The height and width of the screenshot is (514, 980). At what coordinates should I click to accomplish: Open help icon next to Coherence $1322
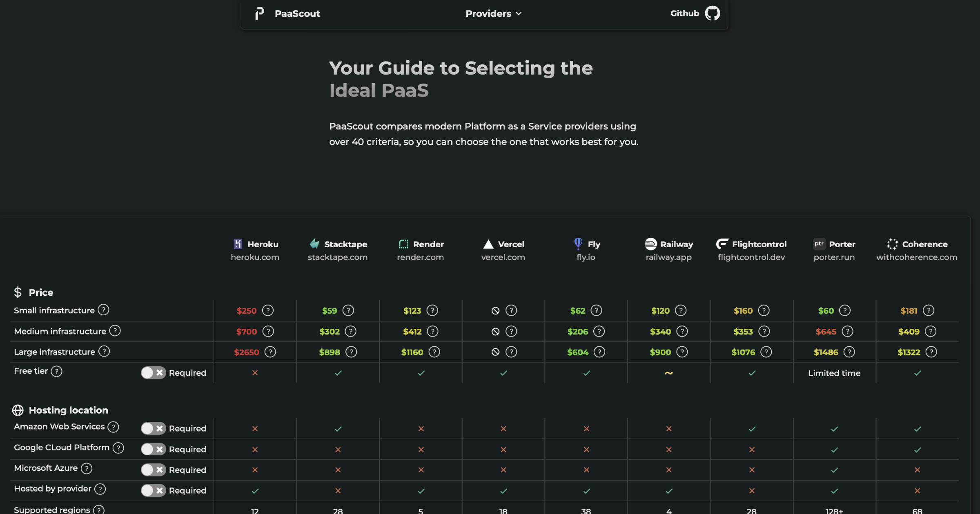pos(931,352)
